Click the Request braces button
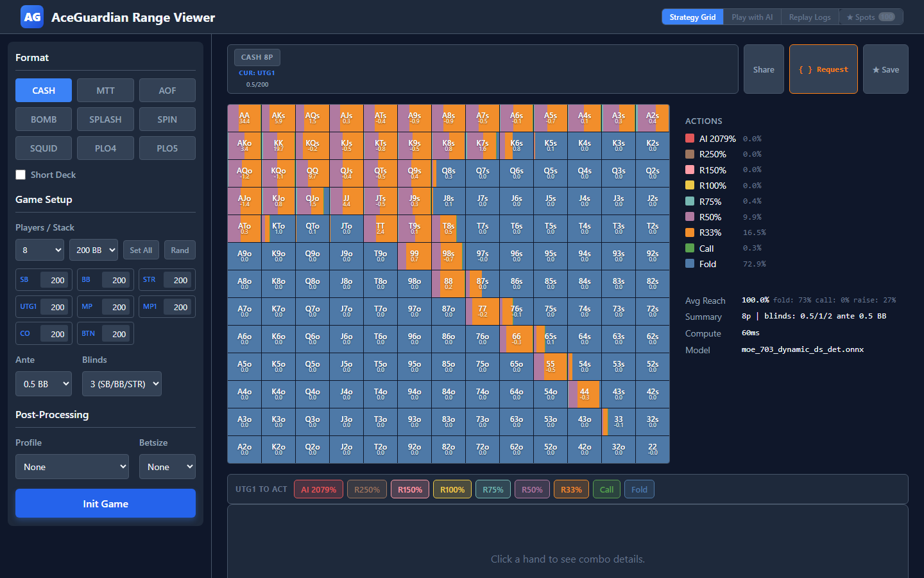The width and height of the screenshot is (924, 578). coord(823,69)
